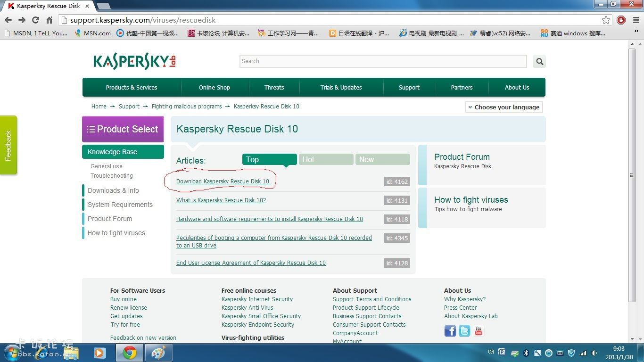Click the browser forward arrow
The width and height of the screenshot is (644, 362).
22,20
